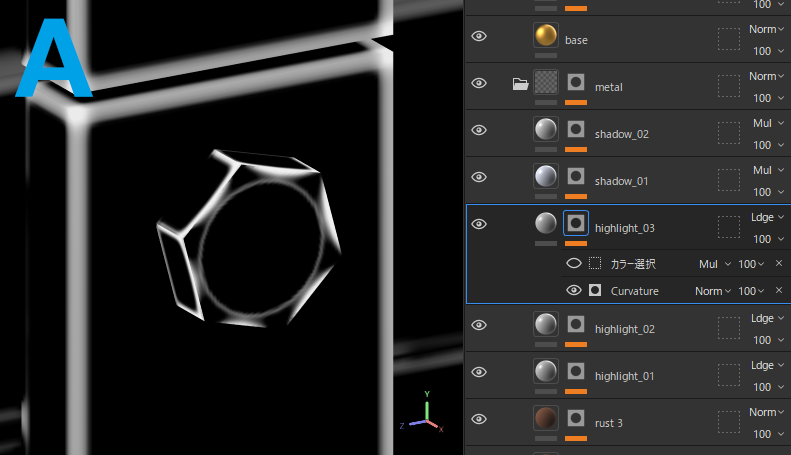The width and height of the screenshot is (791, 455).
Task: Select the Curvature generator icon
Action: (595, 291)
